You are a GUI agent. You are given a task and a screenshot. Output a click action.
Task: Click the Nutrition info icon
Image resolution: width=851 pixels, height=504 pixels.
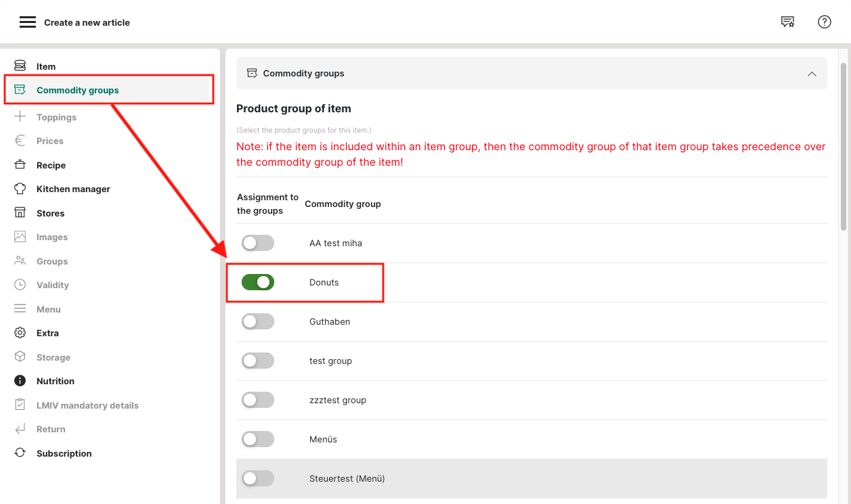[x=20, y=381]
